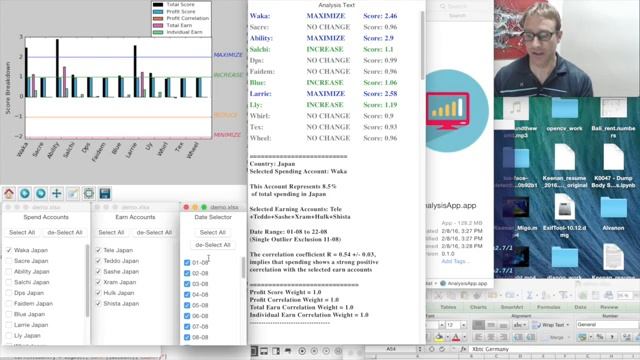The height and width of the screenshot is (360, 640).
Task: Apply Excel red font color icon
Action: point(456,337)
